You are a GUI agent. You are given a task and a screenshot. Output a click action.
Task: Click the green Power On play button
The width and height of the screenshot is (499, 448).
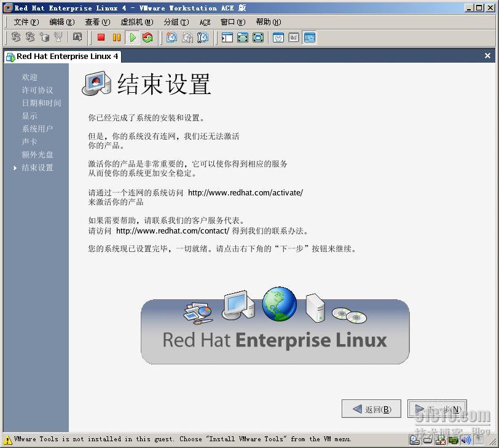tap(132, 37)
